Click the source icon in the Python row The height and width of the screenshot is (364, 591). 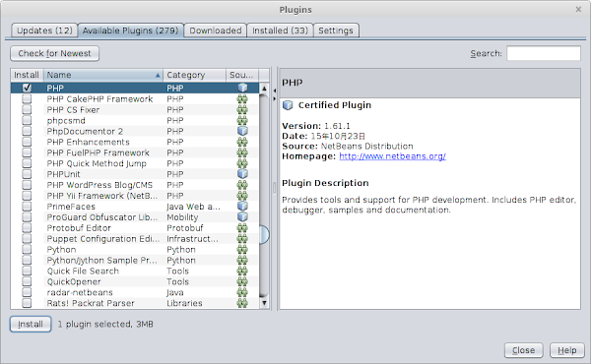click(x=242, y=249)
